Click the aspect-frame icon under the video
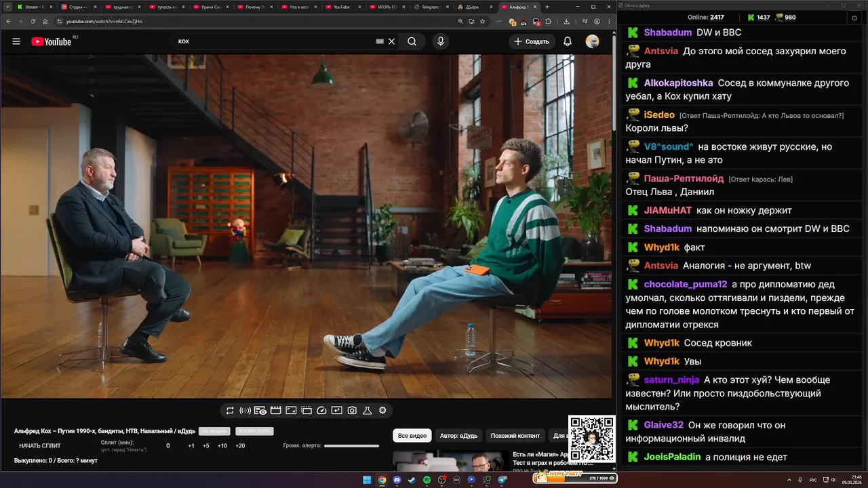This screenshot has width=868, height=488. [x=291, y=410]
